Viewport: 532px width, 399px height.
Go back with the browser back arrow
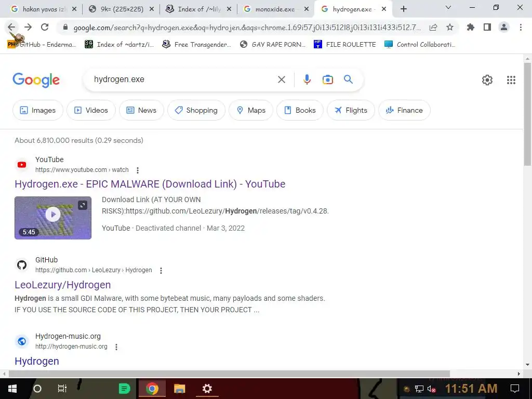click(11, 27)
